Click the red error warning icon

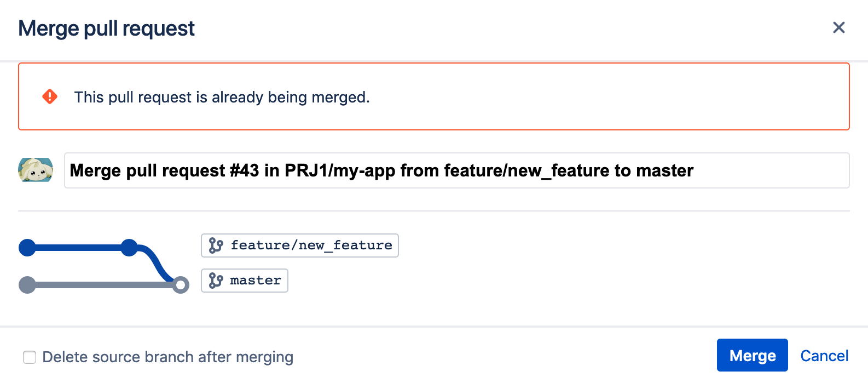(50, 96)
